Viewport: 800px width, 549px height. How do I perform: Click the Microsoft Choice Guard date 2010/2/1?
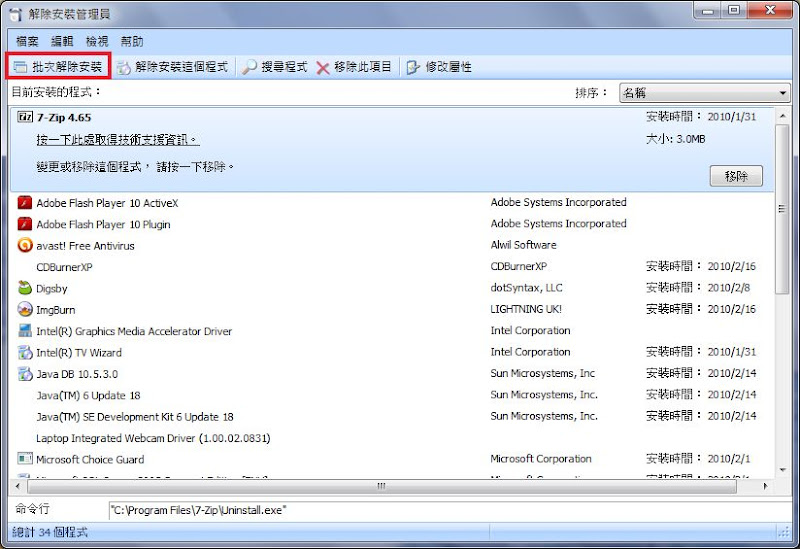point(729,459)
